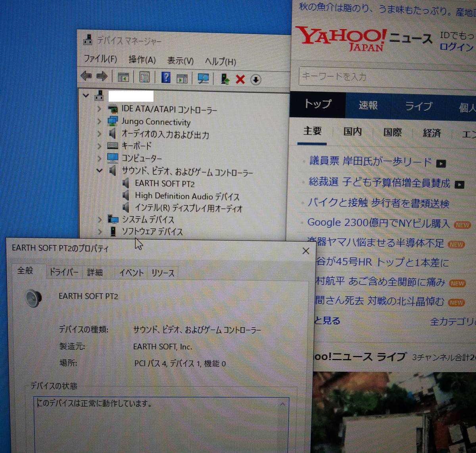The height and width of the screenshot is (453, 476).
Task: Switch to the イベント tab
Action: coord(131,273)
